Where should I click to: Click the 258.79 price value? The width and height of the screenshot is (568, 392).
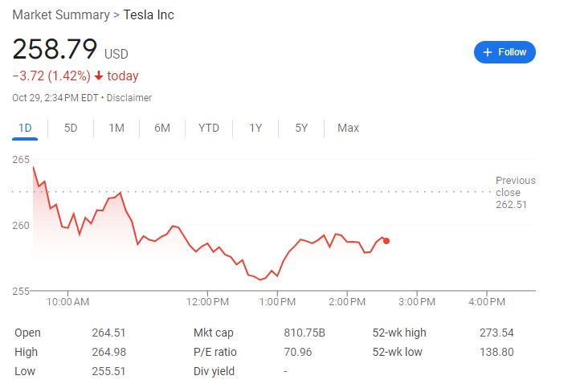pyautogui.click(x=55, y=50)
